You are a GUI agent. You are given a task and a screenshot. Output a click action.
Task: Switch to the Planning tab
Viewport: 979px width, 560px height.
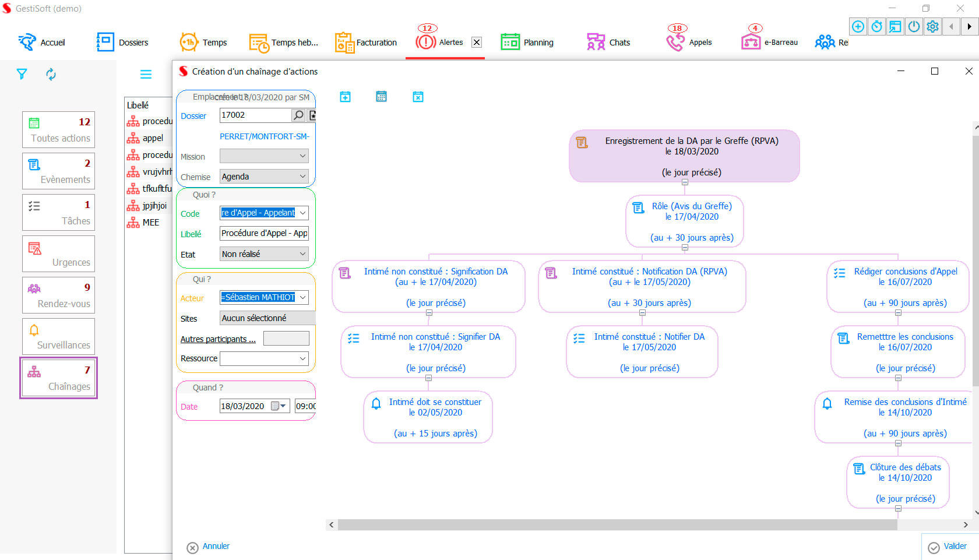click(x=527, y=43)
